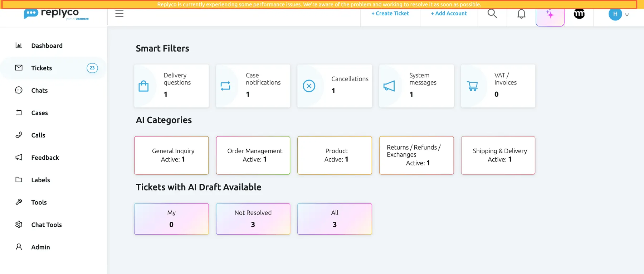This screenshot has height=274, width=644.
Task: Select the Product AI category
Action: 335,155
